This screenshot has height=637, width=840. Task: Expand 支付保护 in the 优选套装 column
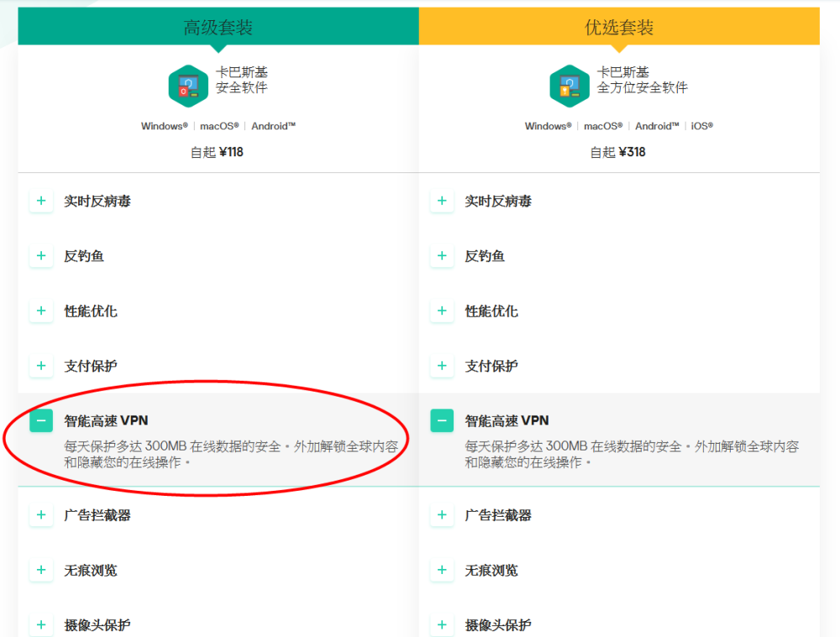(442, 366)
